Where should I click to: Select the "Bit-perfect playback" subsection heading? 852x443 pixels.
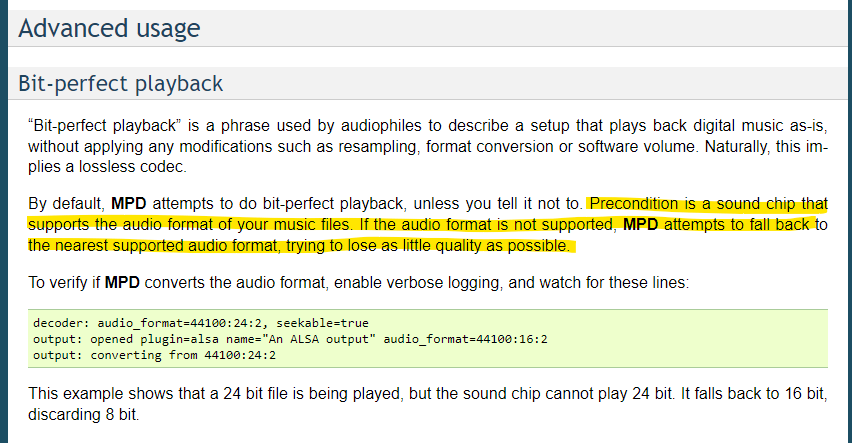point(121,84)
